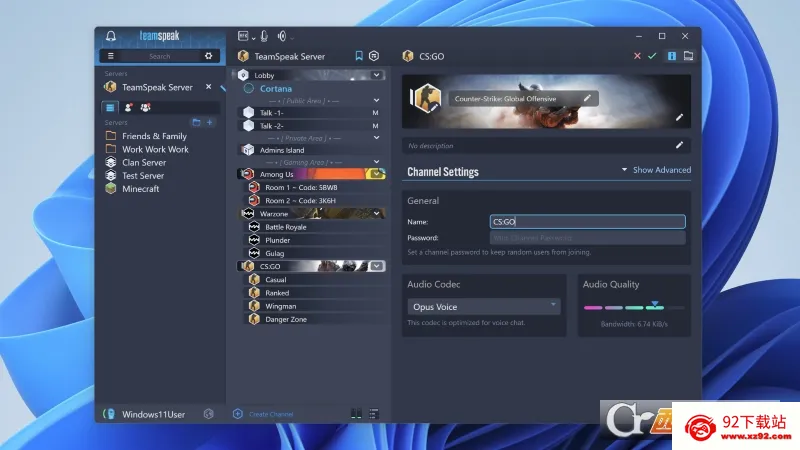800x450 pixels.
Task: Open dropdown arrow next to REC
Action: 253,38
